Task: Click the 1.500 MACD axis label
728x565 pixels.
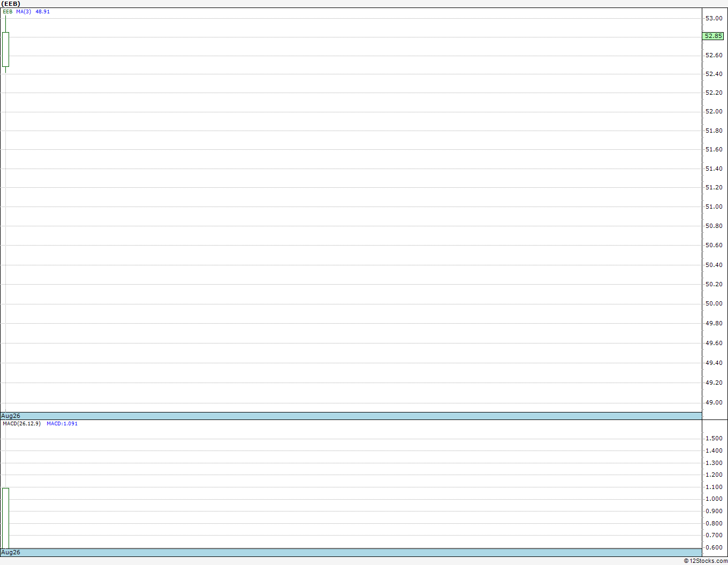Action: click(714, 438)
